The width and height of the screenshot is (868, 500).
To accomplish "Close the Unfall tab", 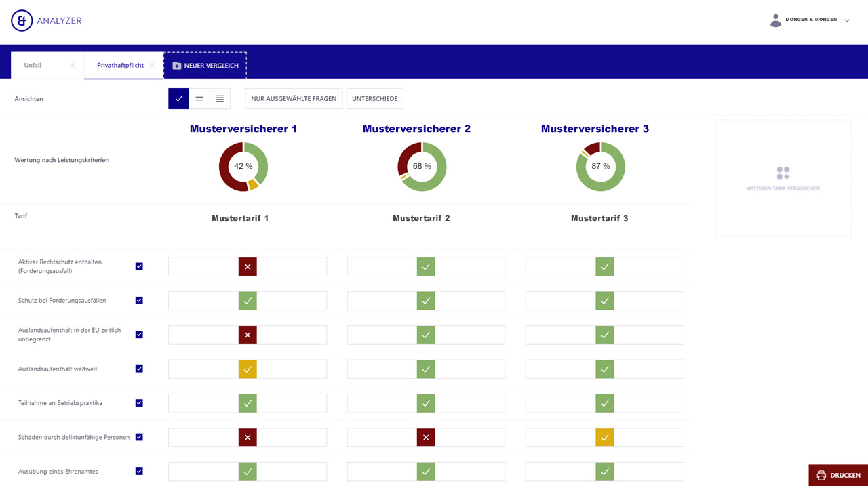I will tap(73, 66).
